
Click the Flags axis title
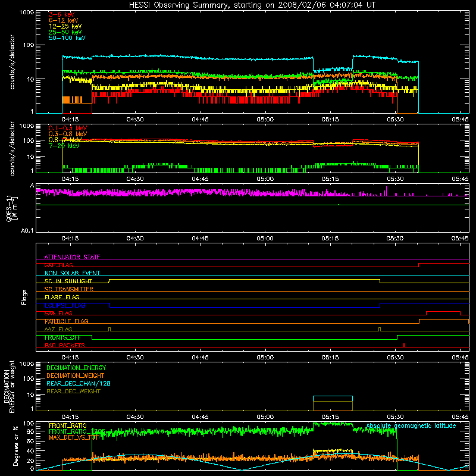(24, 297)
